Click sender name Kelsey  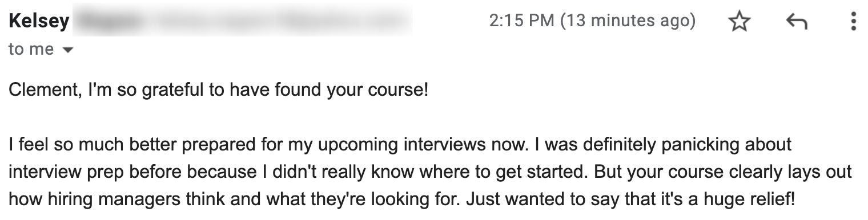(39, 22)
